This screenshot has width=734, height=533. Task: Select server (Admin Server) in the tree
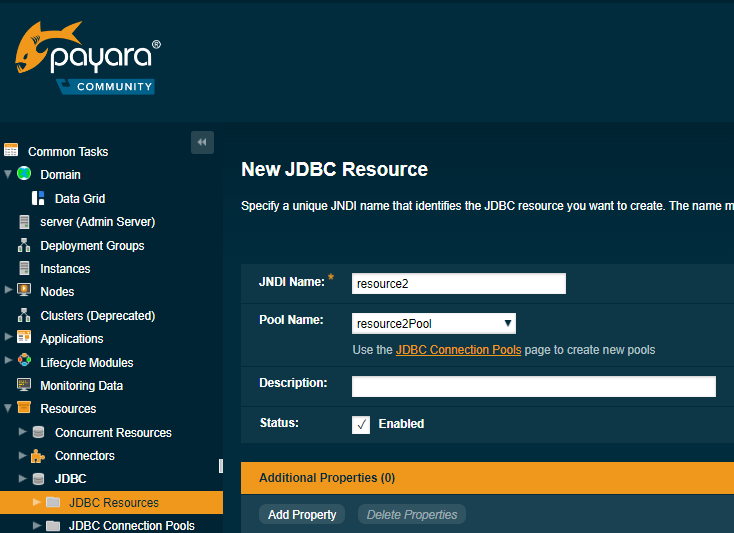pos(97,222)
